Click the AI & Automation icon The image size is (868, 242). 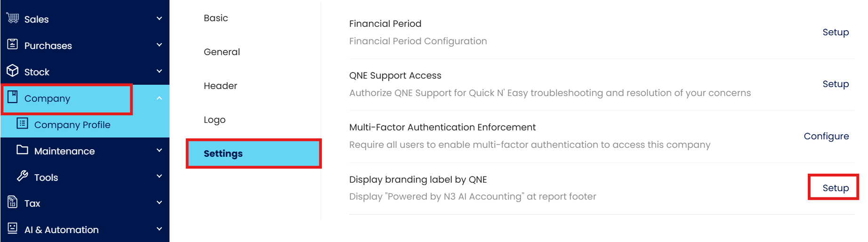tap(13, 229)
